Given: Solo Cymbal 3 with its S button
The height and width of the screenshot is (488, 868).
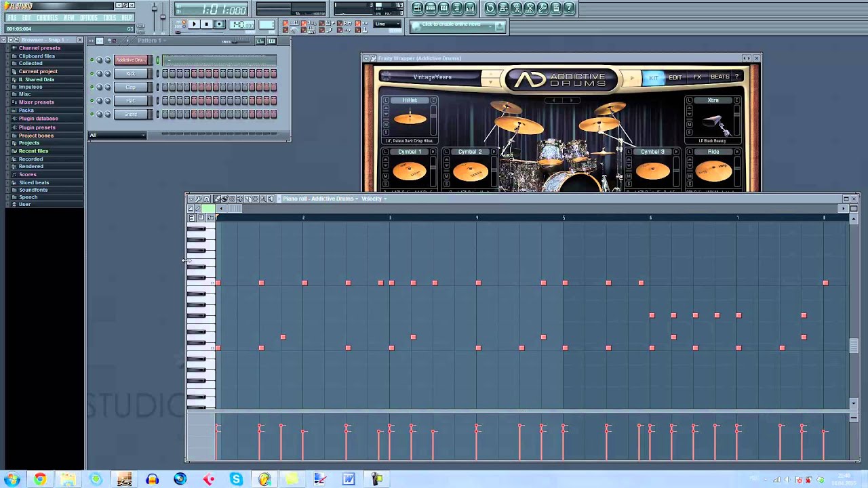Looking at the screenshot, I should tap(629, 184).
